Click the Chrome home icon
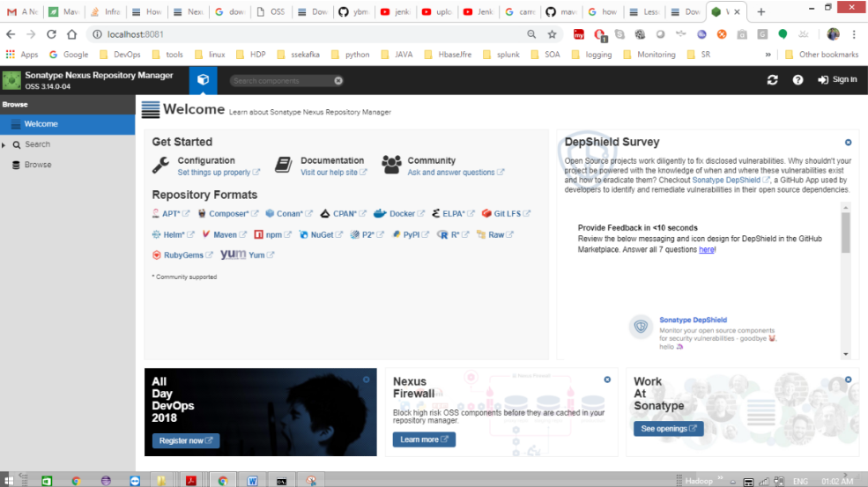The height and width of the screenshot is (487, 868). 72,34
